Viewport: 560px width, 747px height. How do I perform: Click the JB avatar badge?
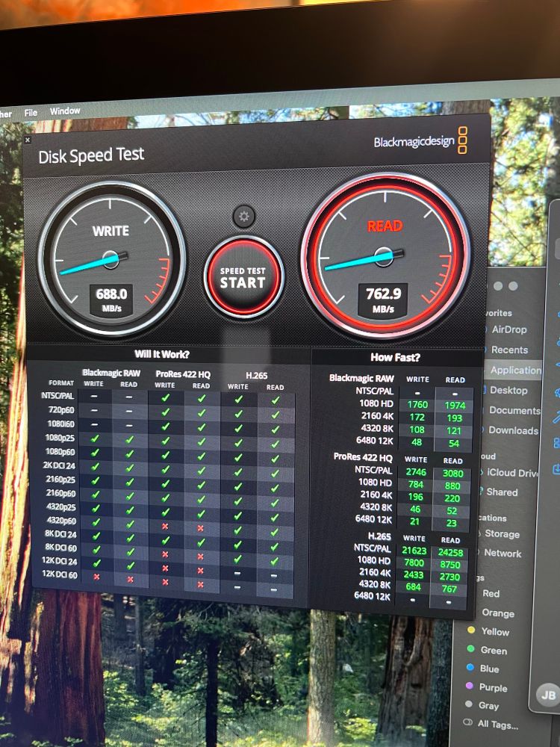[x=547, y=695]
